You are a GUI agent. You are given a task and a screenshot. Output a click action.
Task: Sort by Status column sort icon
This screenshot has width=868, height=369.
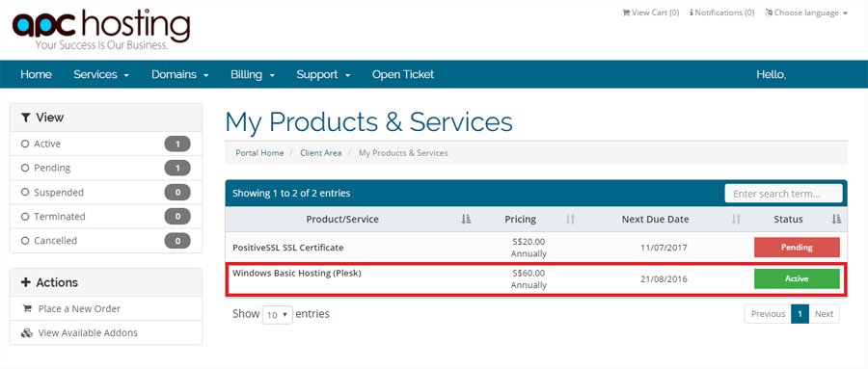(x=836, y=220)
